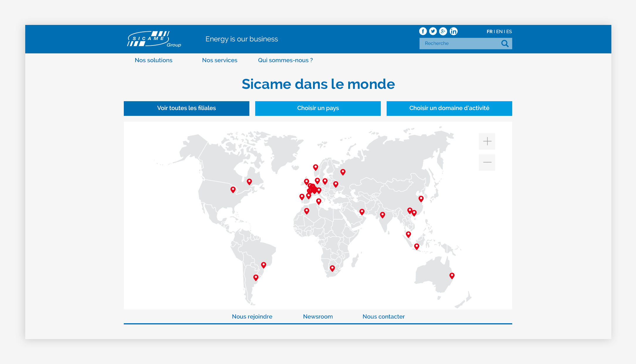Select the map pin in Malaysia
Viewport: 636px width, 364px height.
[408, 234]
